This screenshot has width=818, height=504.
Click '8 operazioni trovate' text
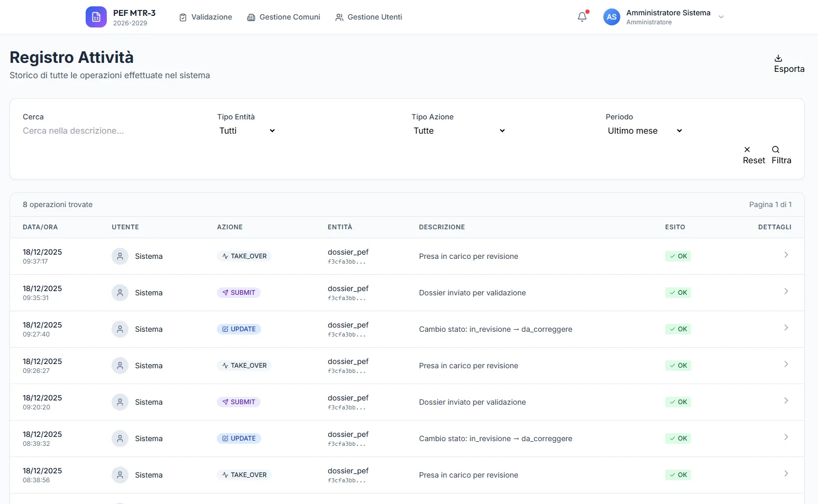(58, 204)
